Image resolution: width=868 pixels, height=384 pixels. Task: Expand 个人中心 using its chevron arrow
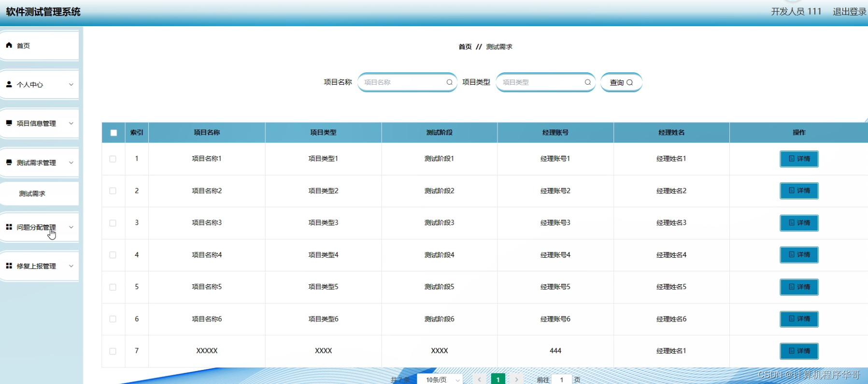[71, 84]
